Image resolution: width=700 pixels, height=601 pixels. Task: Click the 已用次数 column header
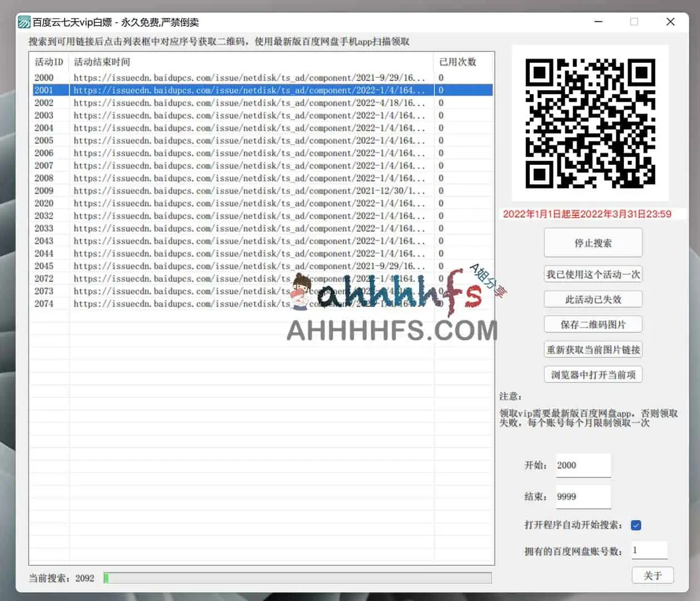click(x=456, y=62)
